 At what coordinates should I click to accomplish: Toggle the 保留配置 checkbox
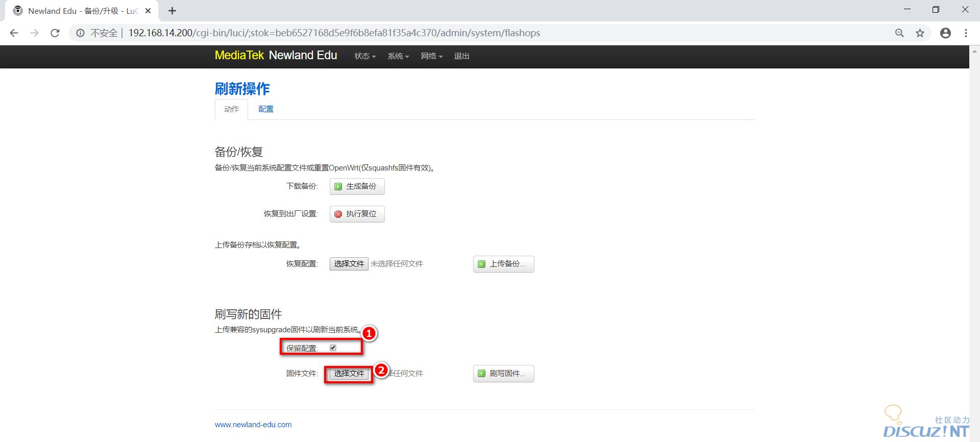tap(333, 348)
